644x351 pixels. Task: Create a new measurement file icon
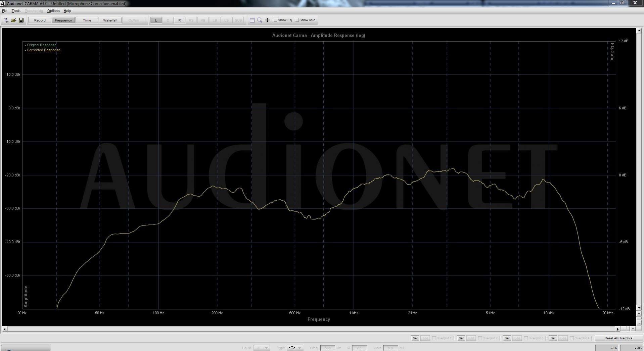click(6, 20)
